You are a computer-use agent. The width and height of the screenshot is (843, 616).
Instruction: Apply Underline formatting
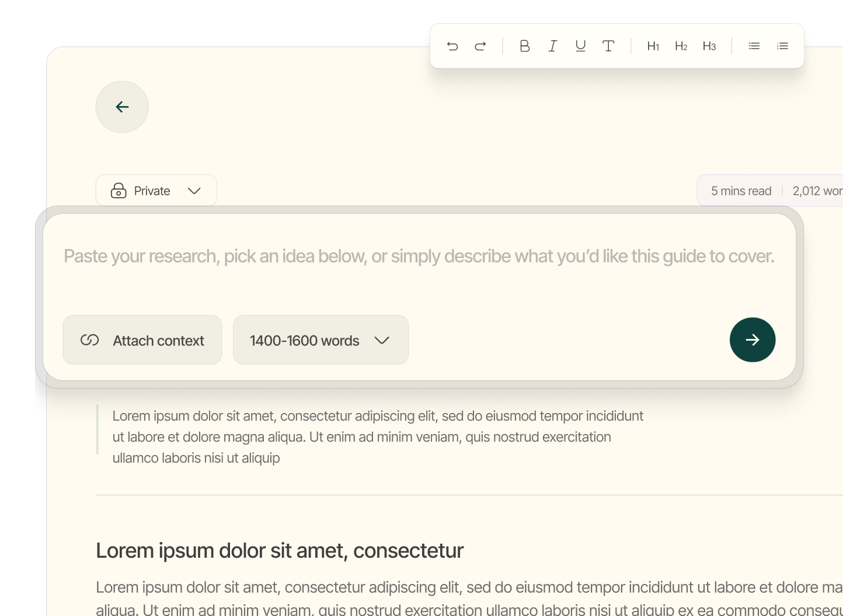580,45
